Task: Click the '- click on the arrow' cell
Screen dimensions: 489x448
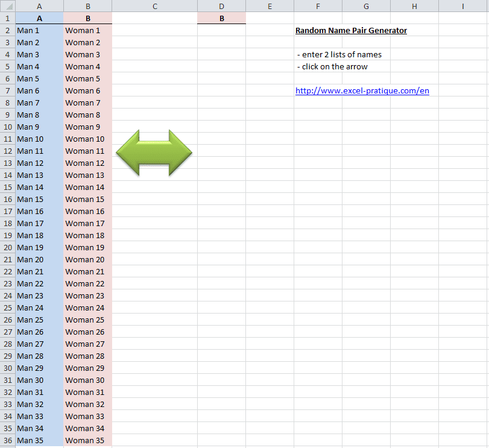Action: [x=332, y=67]
